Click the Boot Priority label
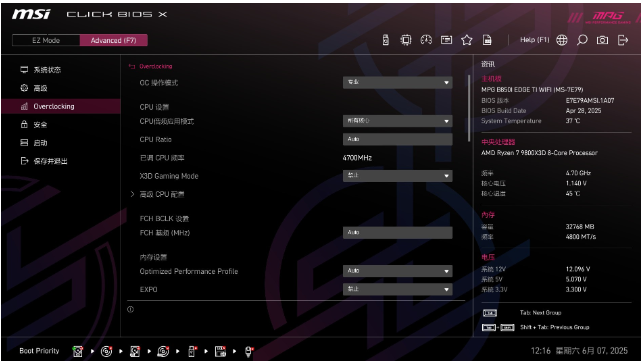The width and height of the screenshot is (643, 364). (x=39, y=351)
